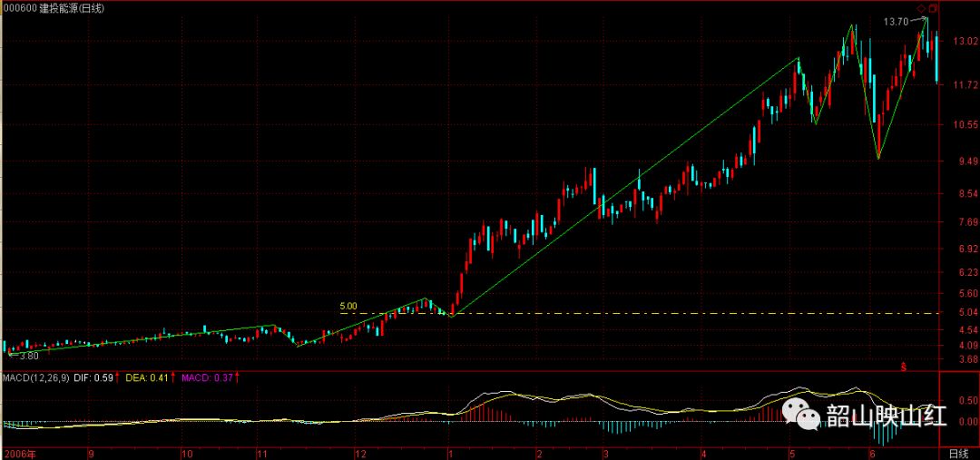The height and width of the screenshot is (460, 980).
Task: Click the 13.70 high price label
Action: point(895,21)
